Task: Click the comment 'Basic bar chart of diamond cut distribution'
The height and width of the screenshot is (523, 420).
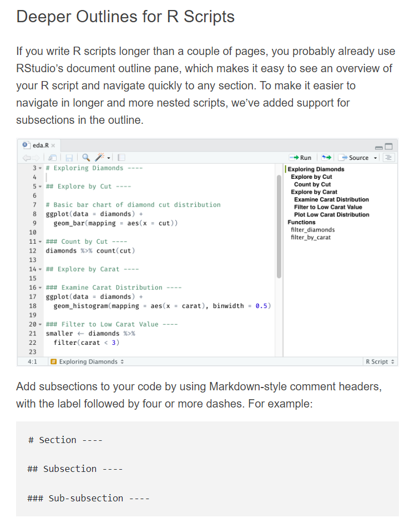Action: click(x=133, y=205)
